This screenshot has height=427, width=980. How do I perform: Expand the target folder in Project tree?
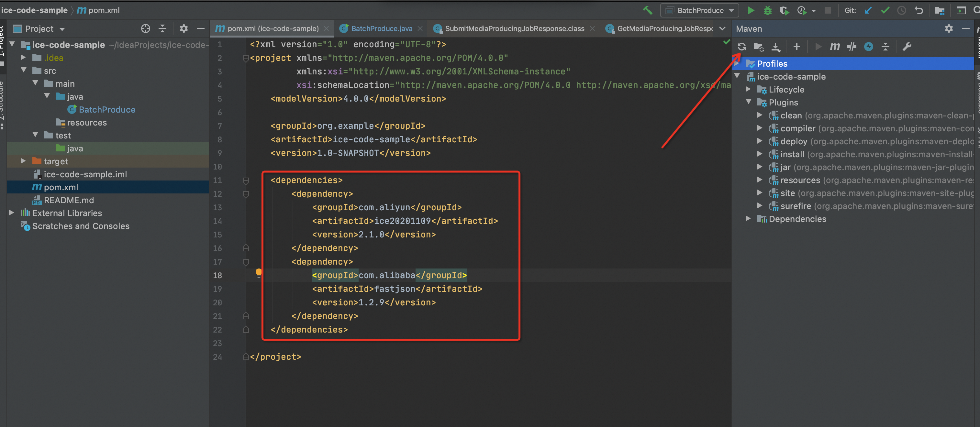(23, 161)
